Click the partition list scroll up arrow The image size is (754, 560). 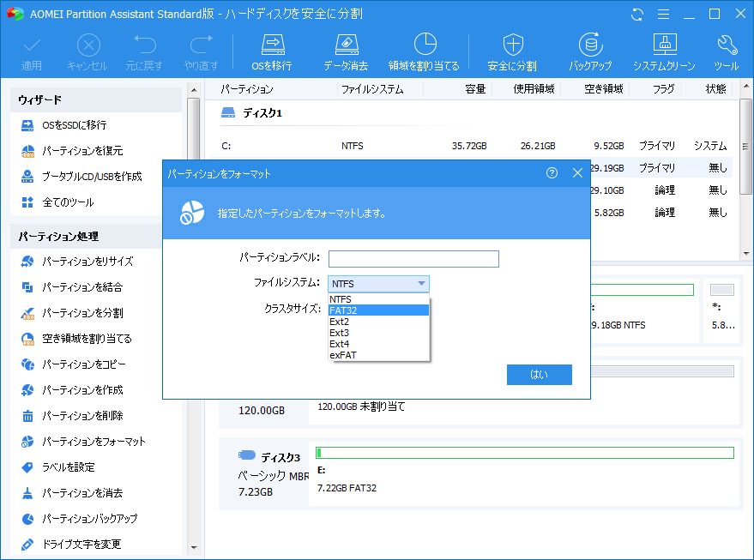[745, 87]
